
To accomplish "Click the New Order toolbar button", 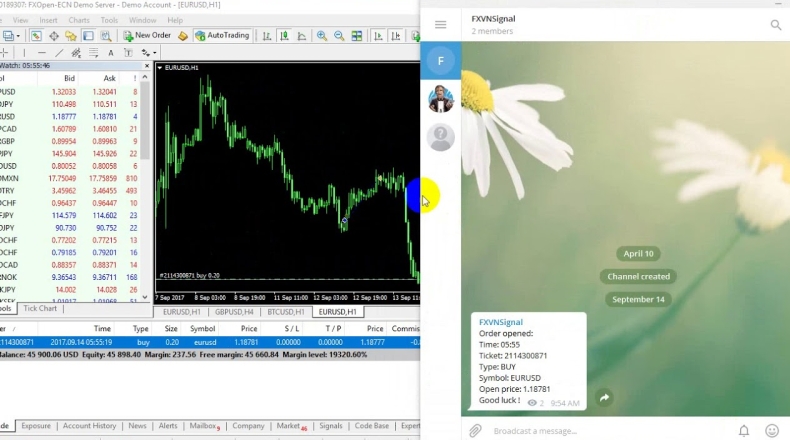I will coord(146,35).
